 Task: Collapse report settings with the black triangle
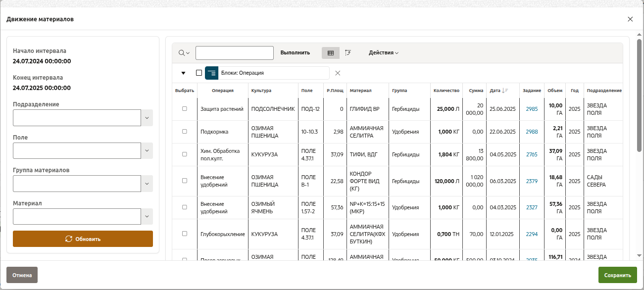click(183, 73)
